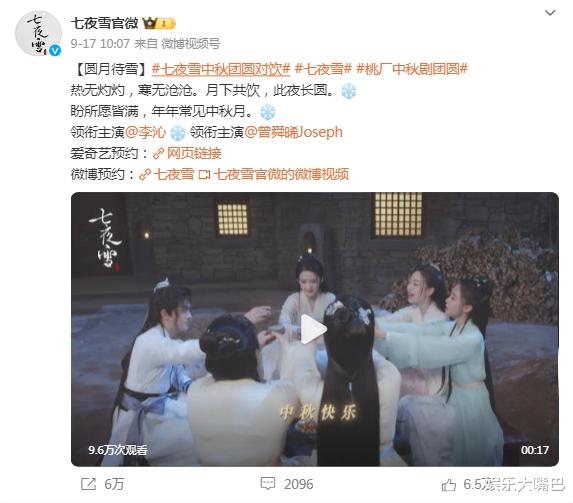Open the 网页链接 iQiyi reservation link
This screenshot has height=503, width=573.
[x=187, y=153]
